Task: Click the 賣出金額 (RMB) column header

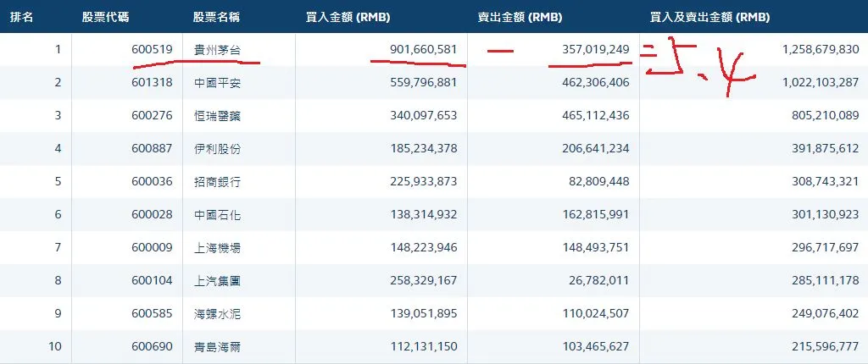Action: tap(520, 17)
